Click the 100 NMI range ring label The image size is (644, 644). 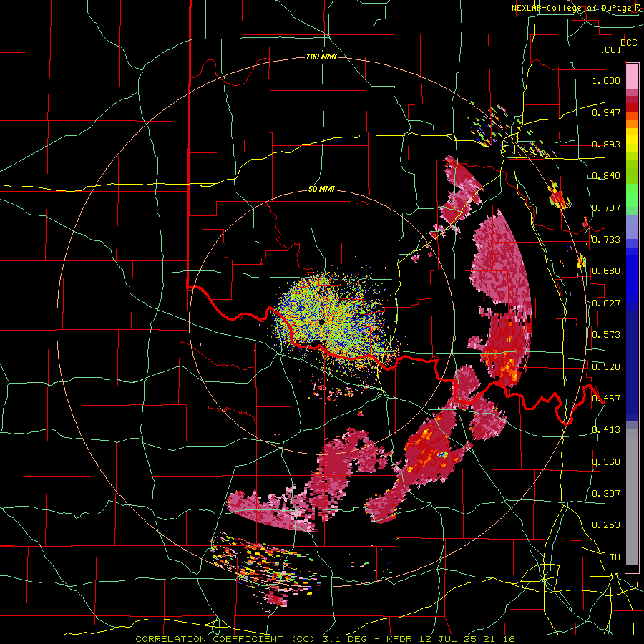(321, 57)
